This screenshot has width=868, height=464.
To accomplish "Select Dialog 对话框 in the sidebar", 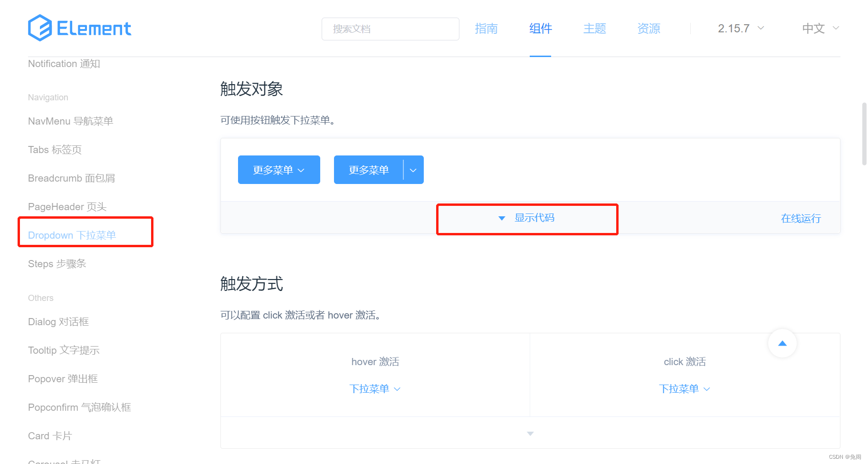I will [58, 321].
